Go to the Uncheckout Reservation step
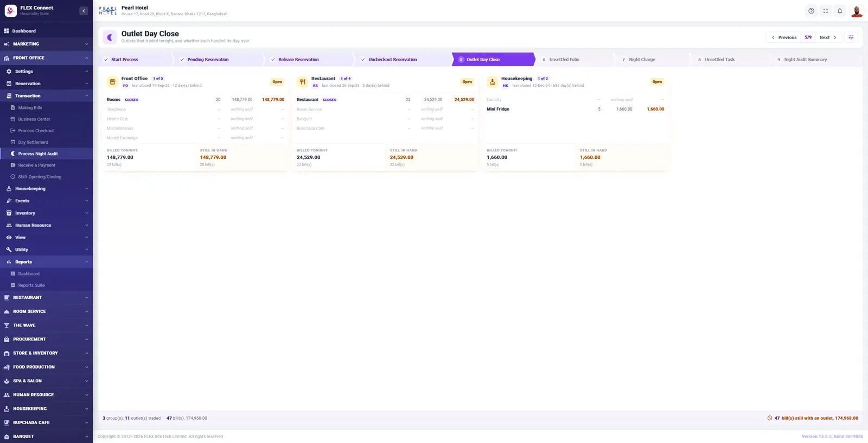The height and width of the screenshot is (443, 868). pyautogui.click(x=402, y=60)
